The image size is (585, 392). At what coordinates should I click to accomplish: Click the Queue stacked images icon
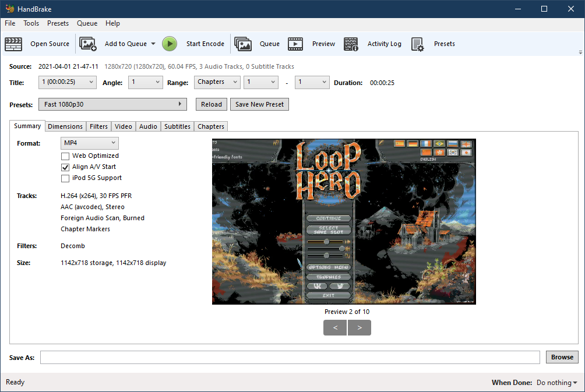coord(243,44)
